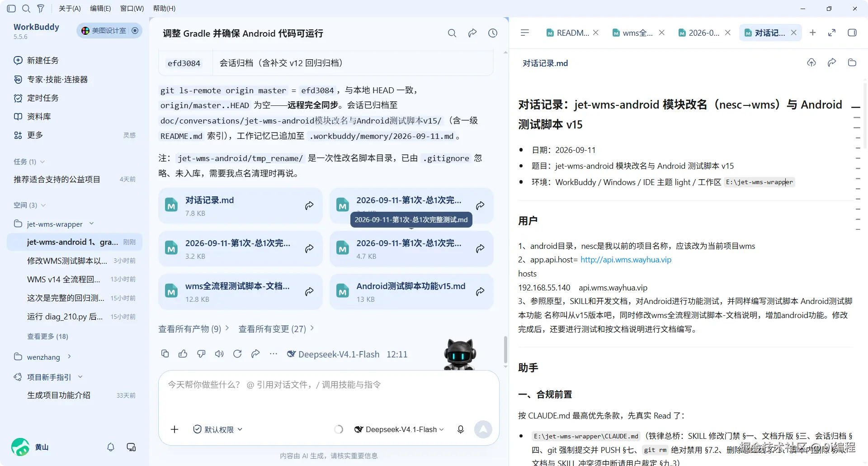Screen dimensions: 868x466
Task: Open conversation history clock icon
Action: [493, 33]
